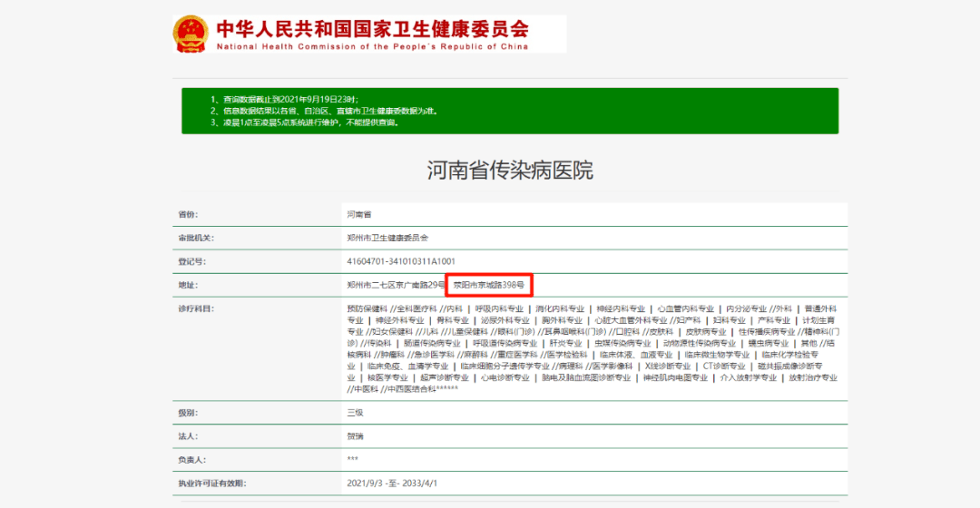Click 中西医结合科 at the list end
The image size is (980, 508).
(x=411, y=389)
